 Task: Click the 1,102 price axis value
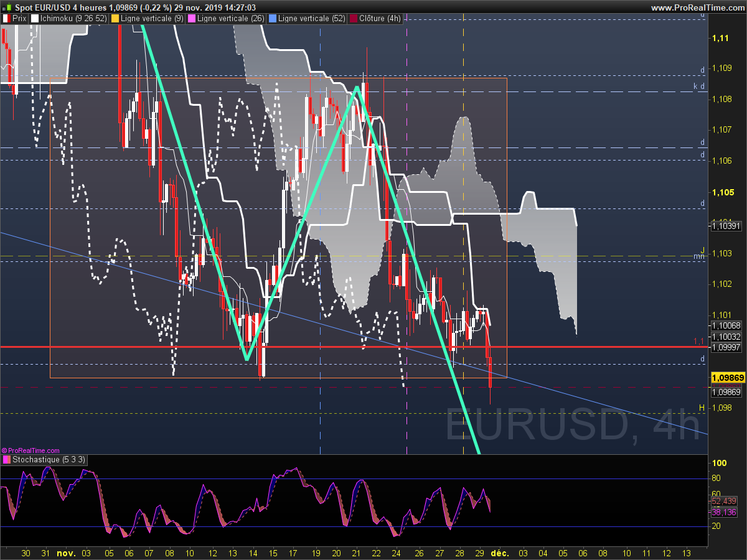722,284
